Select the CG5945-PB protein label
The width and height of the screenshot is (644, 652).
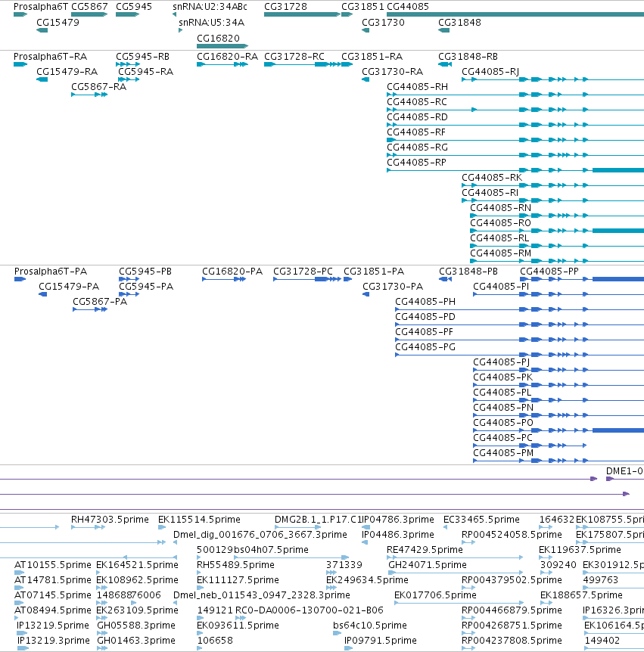tap(145, 272)
